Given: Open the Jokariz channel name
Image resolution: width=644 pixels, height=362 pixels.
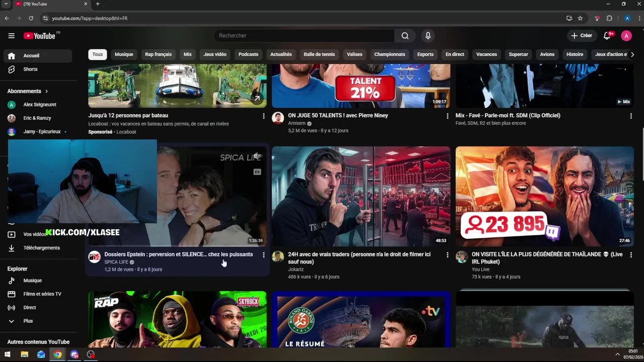Looking at the screenshot, I should (296, 269).
